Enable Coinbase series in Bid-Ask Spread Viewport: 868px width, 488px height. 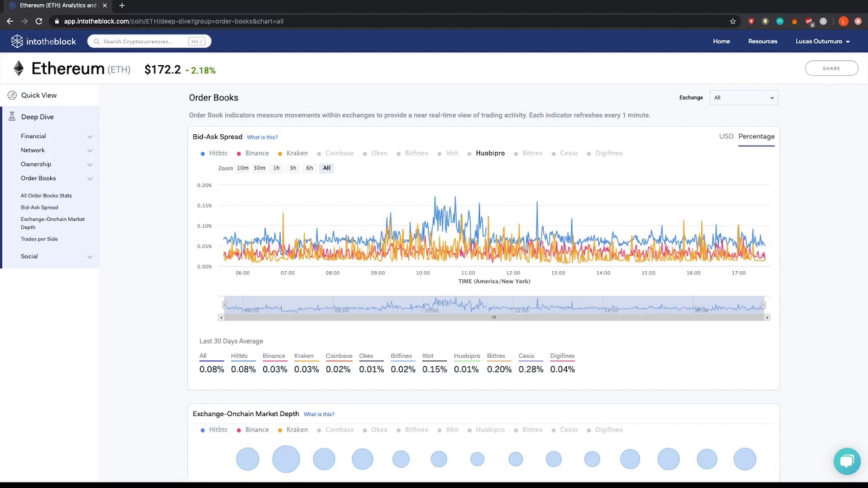335,153
